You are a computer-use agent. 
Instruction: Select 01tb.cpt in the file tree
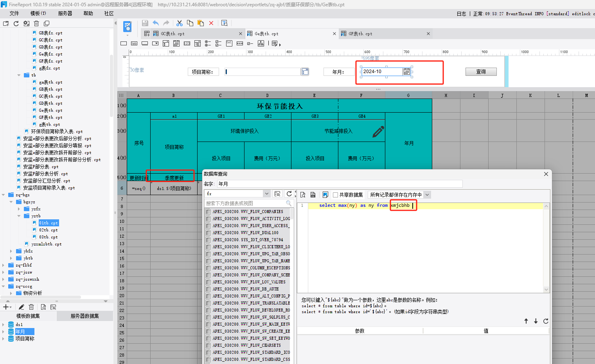49,223
